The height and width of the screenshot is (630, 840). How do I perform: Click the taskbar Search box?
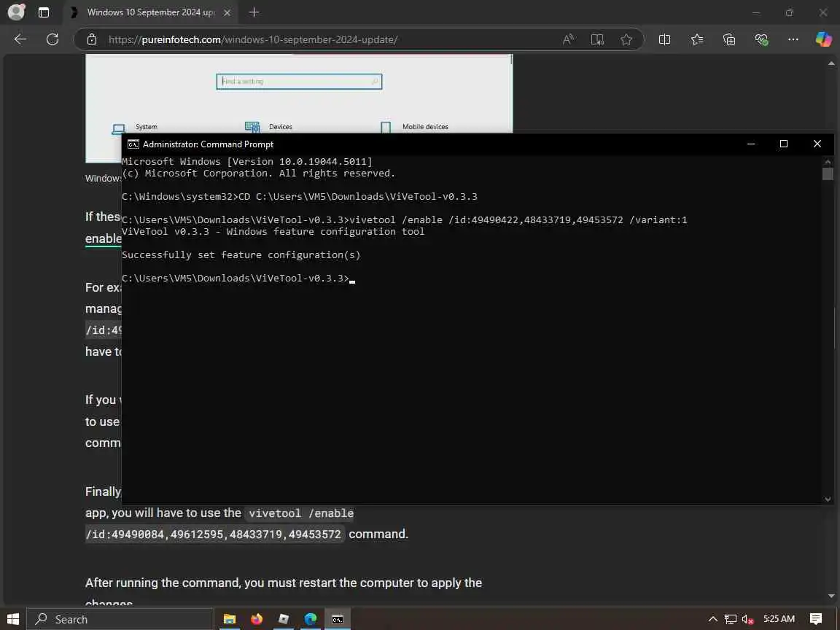(120, 619)
